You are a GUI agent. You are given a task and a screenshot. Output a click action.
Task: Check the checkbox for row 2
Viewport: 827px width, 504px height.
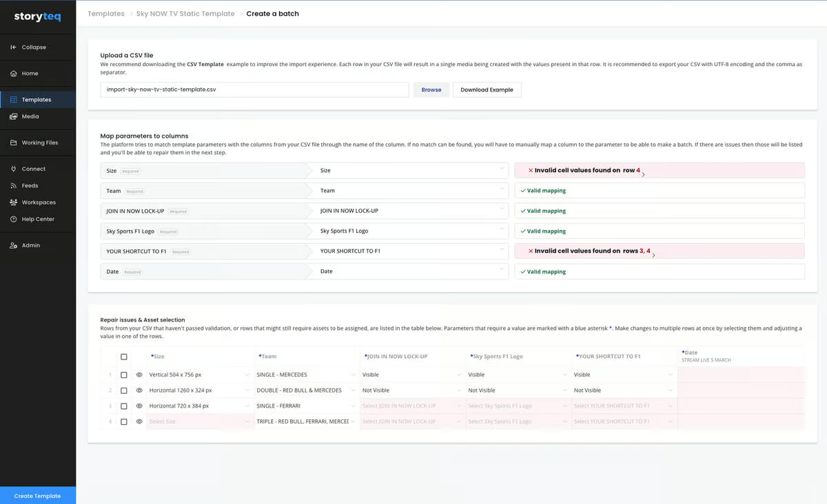124,390
